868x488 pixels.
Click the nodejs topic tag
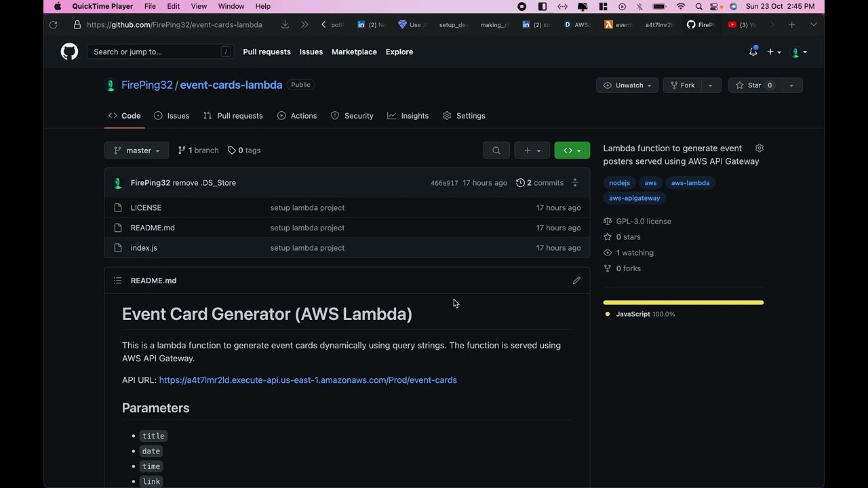click(619, 183)
